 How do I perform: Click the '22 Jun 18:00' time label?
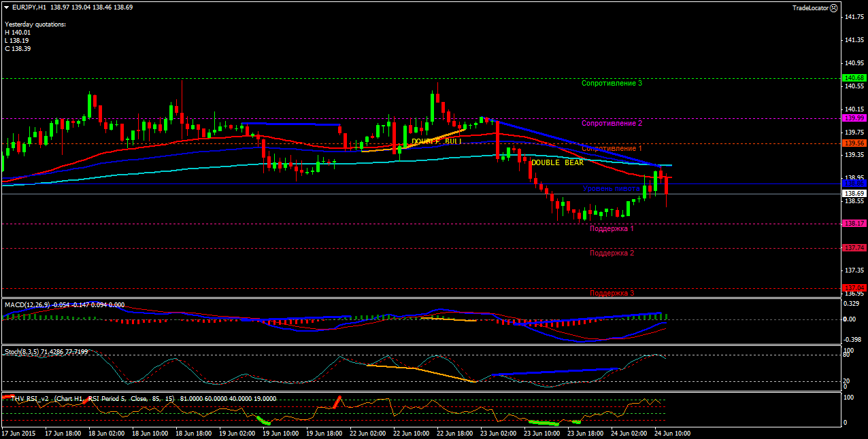455,433
